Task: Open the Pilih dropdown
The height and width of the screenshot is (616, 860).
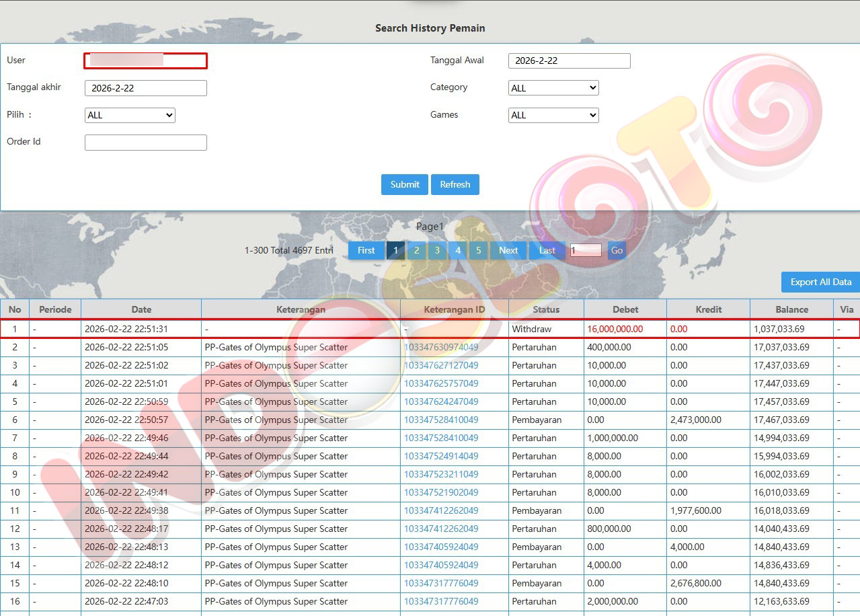Action: [130, 115]
